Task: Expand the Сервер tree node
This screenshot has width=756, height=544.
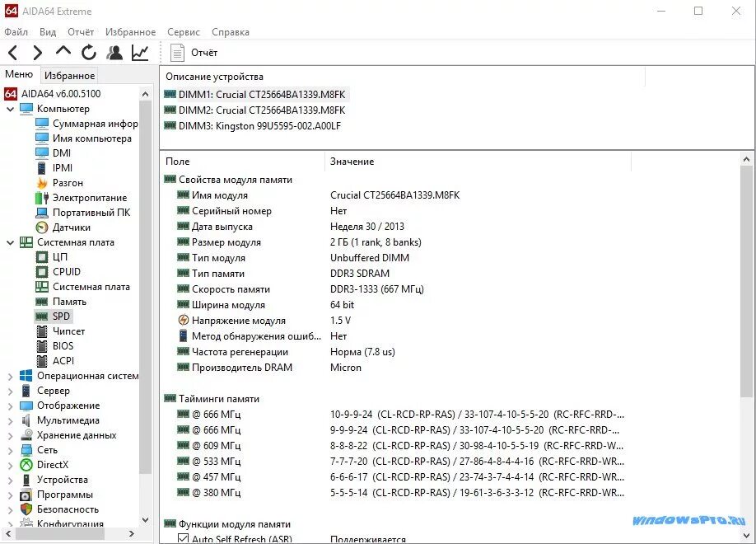Action: (10, 392)
